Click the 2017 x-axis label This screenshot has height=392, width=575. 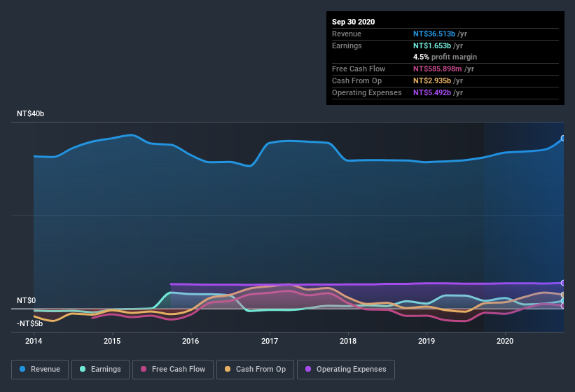click(x=269, y=341)
